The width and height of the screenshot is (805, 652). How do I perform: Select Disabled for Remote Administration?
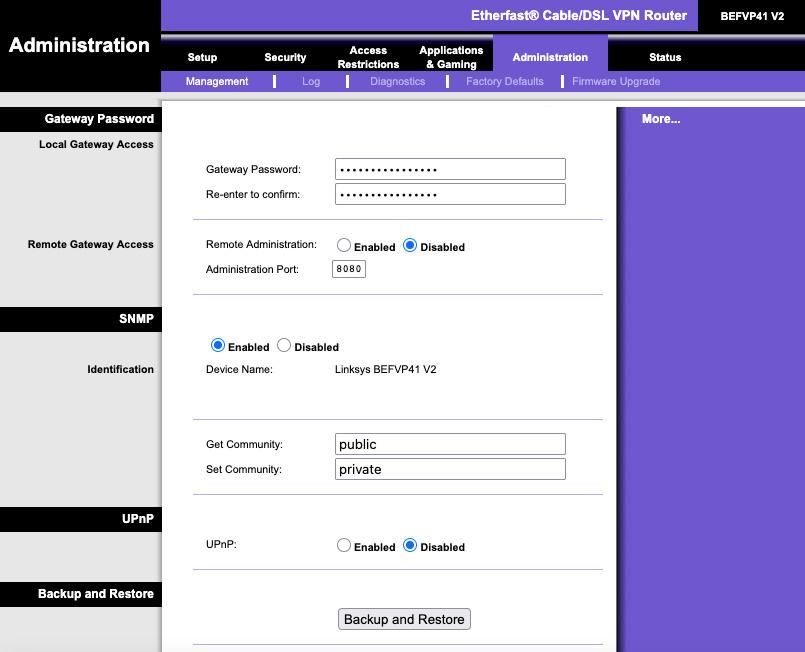(410, 245)
